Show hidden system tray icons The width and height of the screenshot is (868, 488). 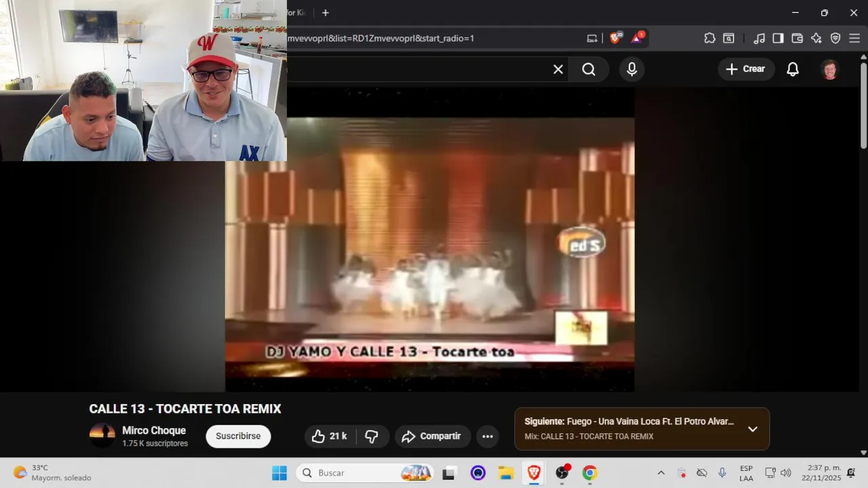(x=661, y=473)
